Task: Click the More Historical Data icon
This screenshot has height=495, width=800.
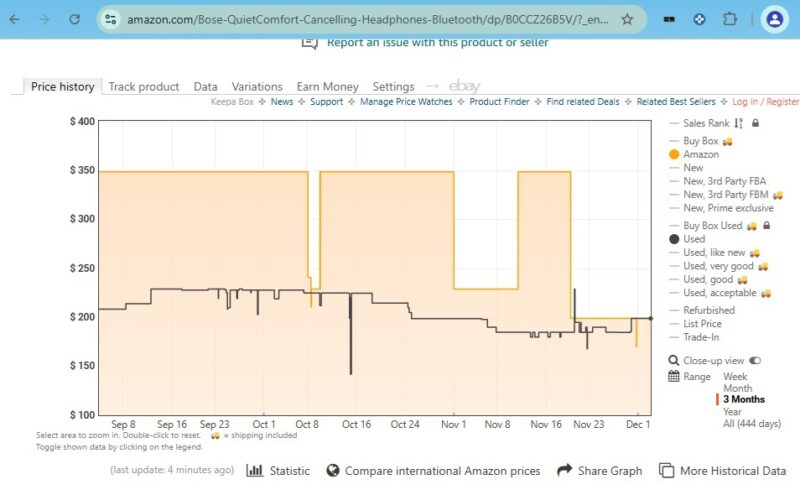Action: pyautogui.click(x=666, y=471)
